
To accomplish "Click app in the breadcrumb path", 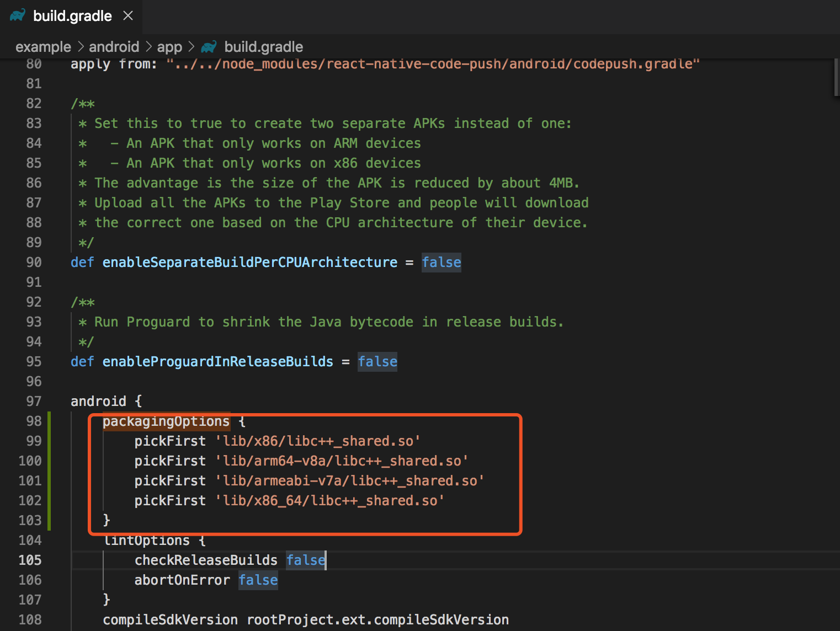I will click(x=169, y=47).
